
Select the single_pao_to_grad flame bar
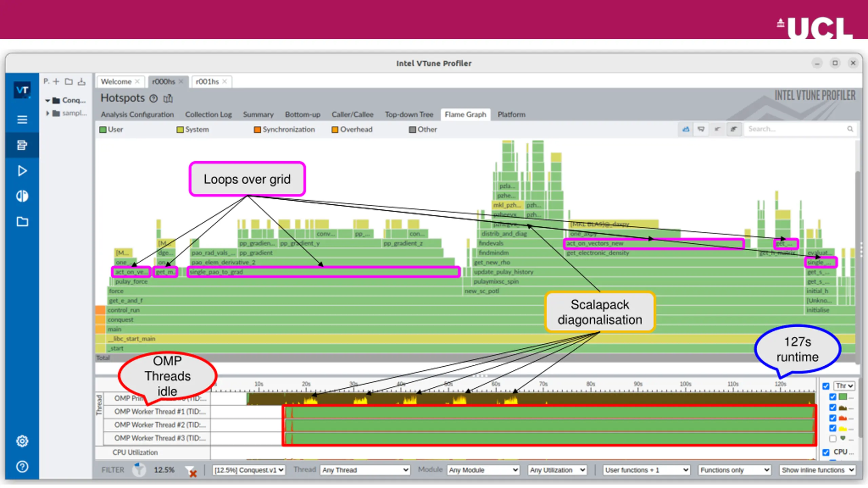323,272
